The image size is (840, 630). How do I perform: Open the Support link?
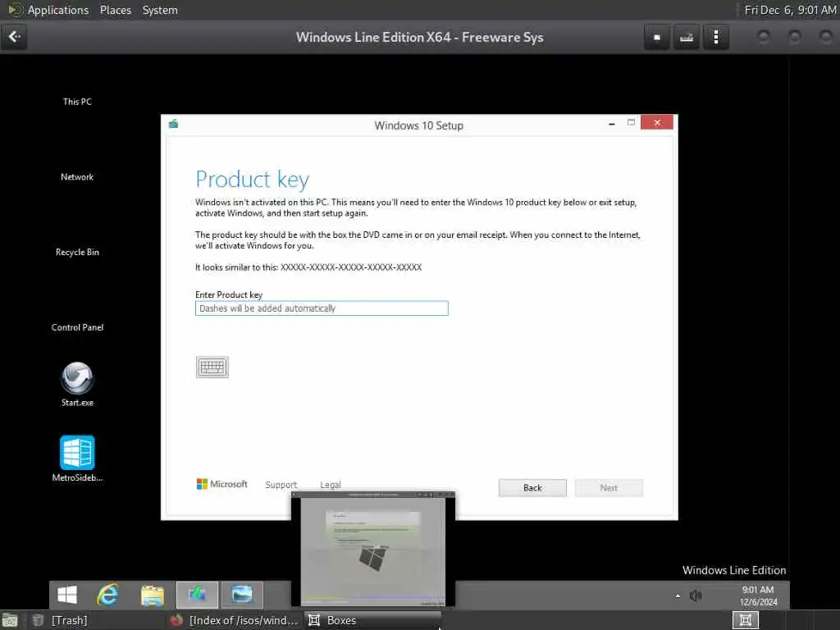tap(281, 484)
